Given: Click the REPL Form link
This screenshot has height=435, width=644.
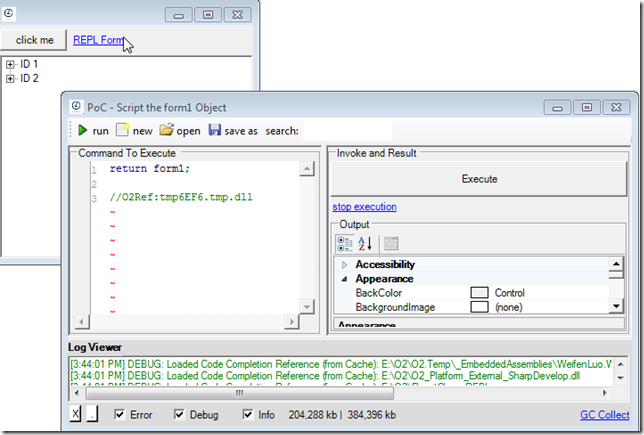Looking at the screenshot, I should click(98, 40).
